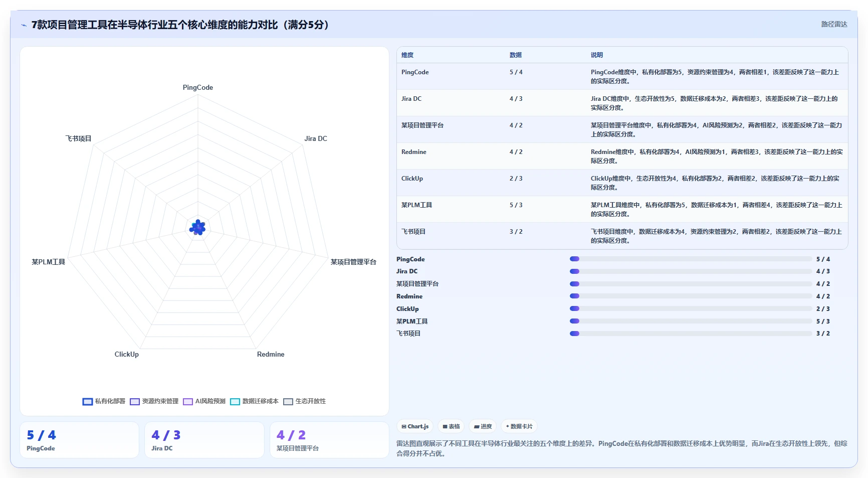Image resolution: width=868 pixels, height=478 pixels.
Task: Click the ClickUp radar axis label
Action: click(x=127, y=354)
